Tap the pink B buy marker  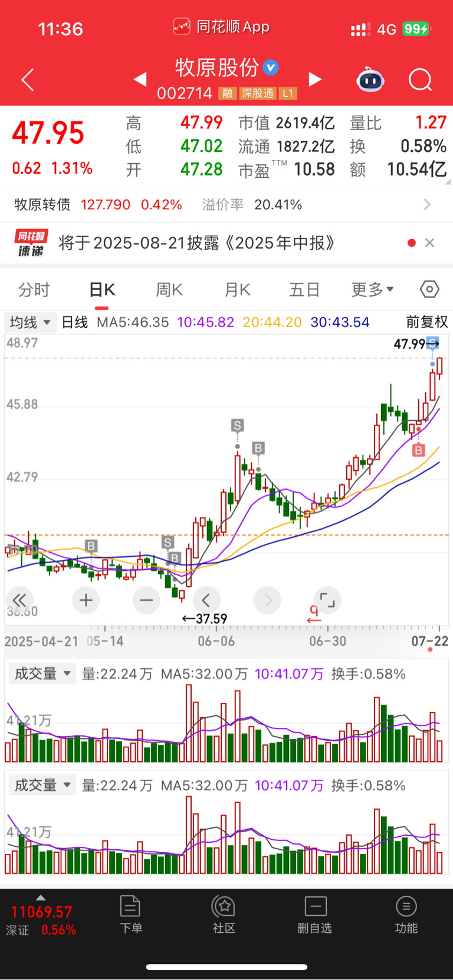(418, 450)
